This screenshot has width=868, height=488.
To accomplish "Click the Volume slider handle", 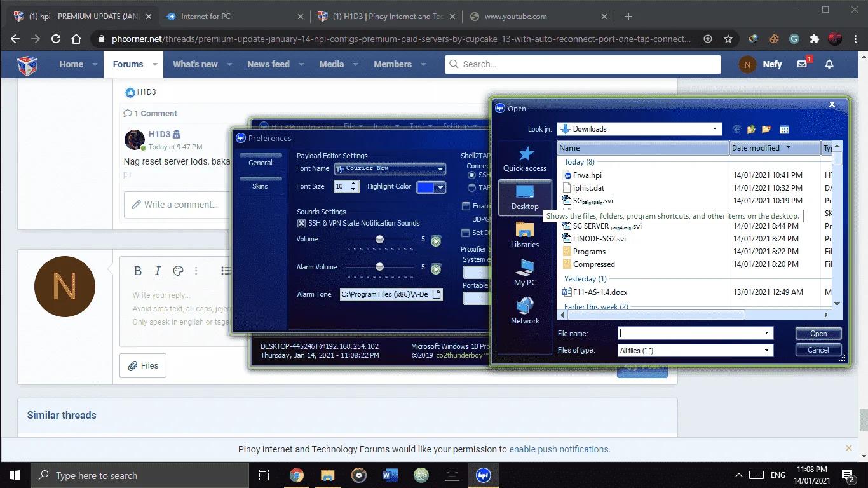I will tap(379, 240).
